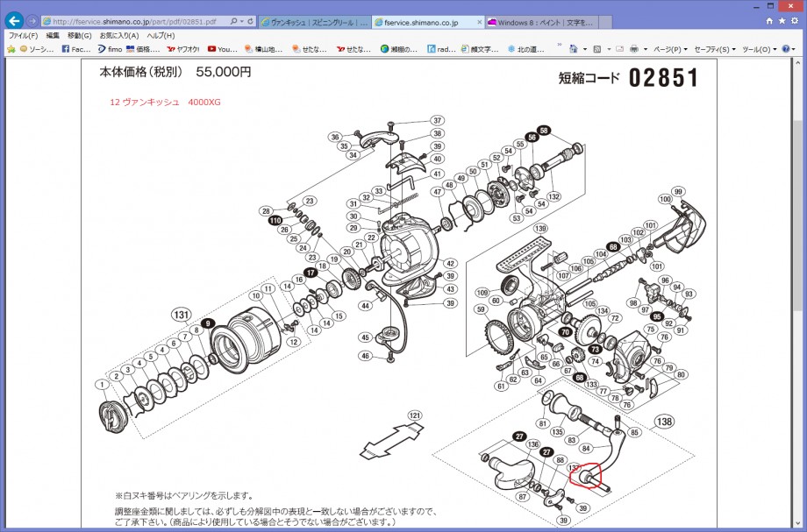This screenshot has height=532, width=807.
Task: Click the search magnifier in the address bar
Action: click(x=233, y=22)
